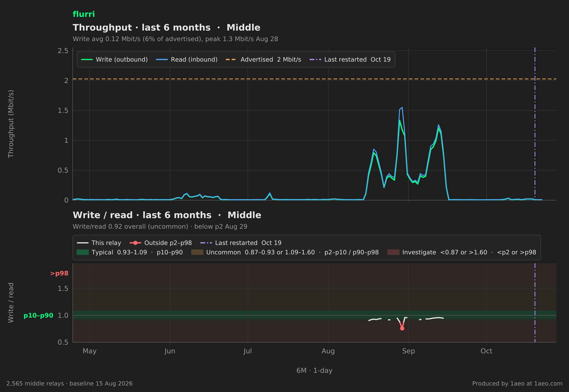This screenshot has height=392, width=569.
Task: Click the Write avg 0.12 Mbit/s subtitle
Action: 175,39
